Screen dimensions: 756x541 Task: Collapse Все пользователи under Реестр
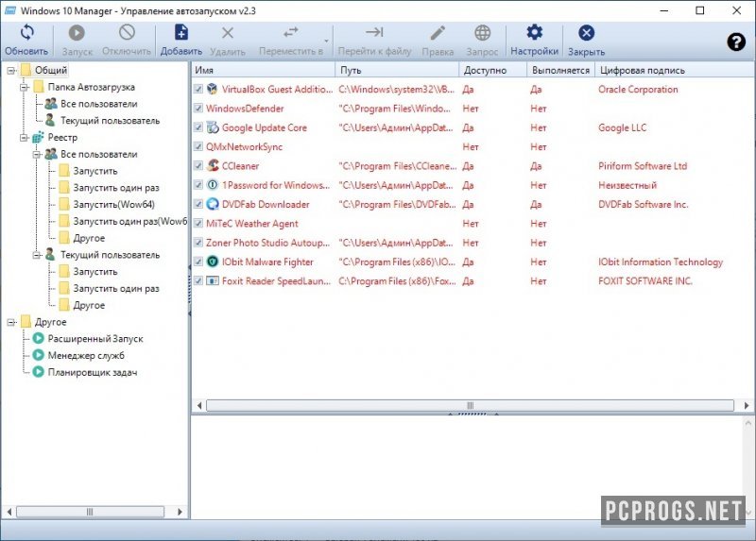point(37,155)
